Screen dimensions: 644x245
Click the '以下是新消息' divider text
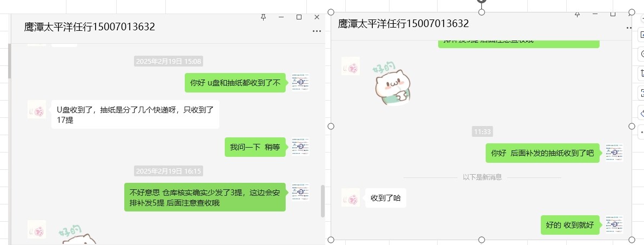pyautogui.click(x=482, y=177)
